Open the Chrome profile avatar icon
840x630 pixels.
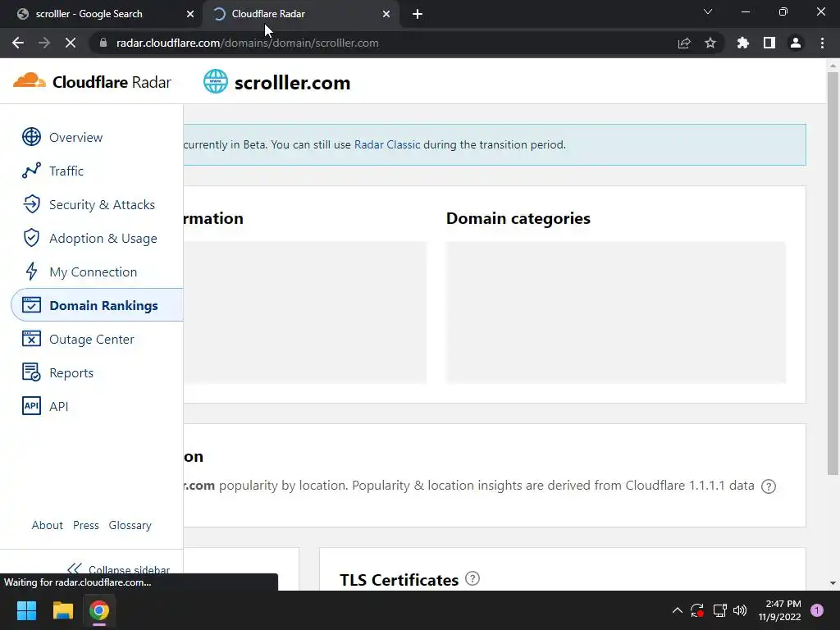pyautogui.click(x=796, y=43)
